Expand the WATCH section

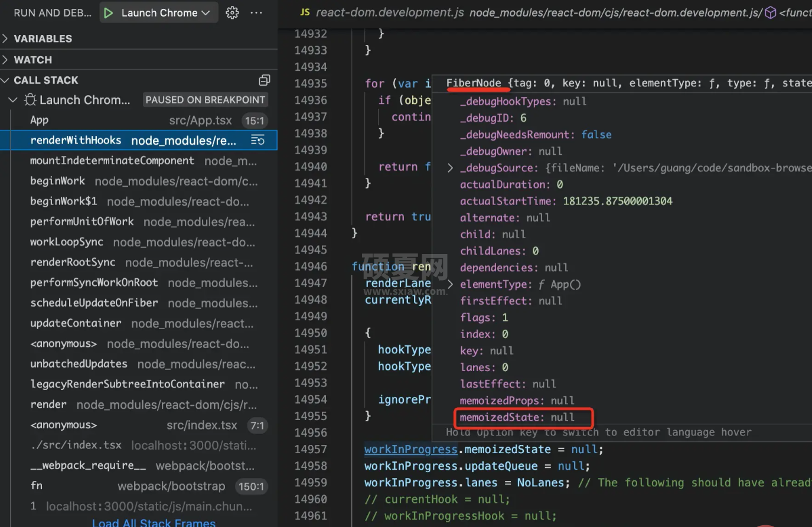tap(138, 60)
